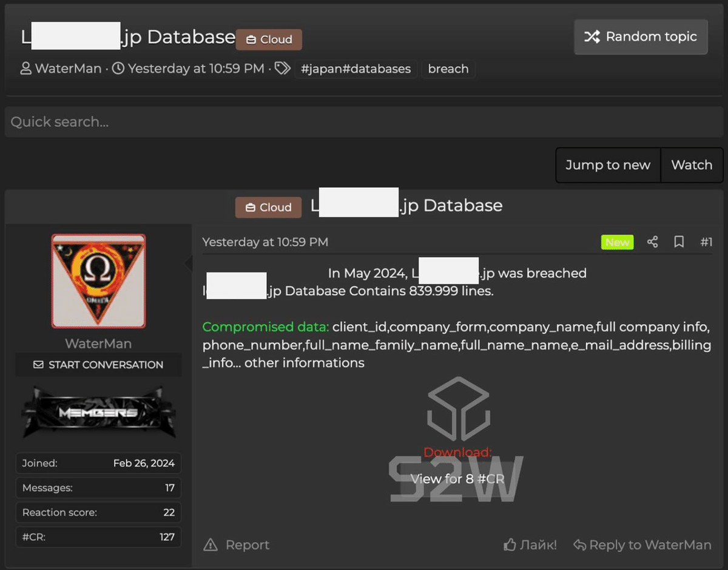
Task: Open the Download link in the post
Action: pyautogui.click(x=457, y=452)
